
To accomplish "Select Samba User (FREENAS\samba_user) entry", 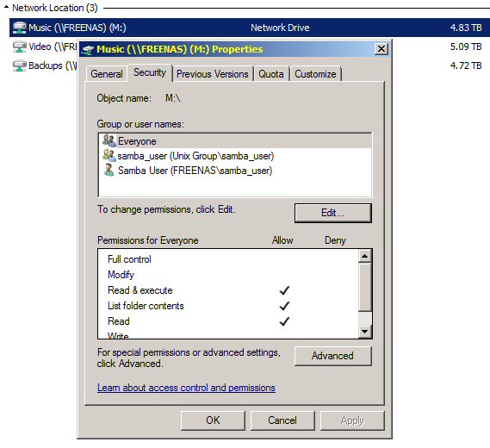I will [x=235, y=171].
